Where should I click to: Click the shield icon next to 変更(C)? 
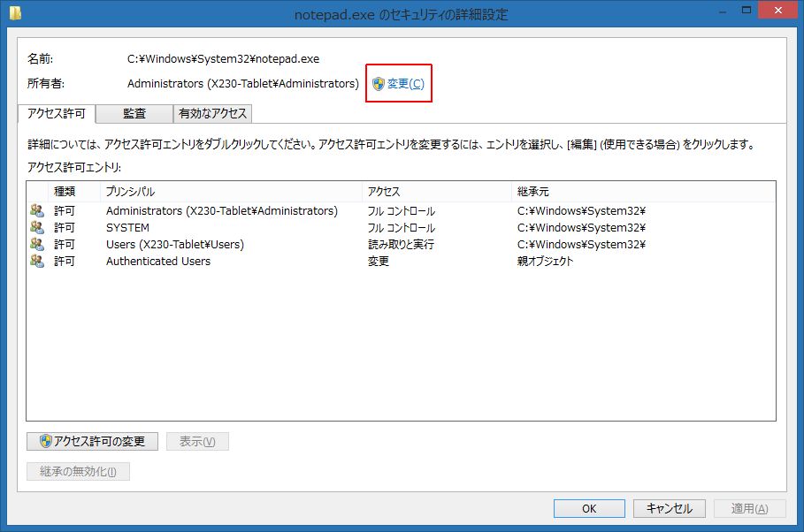379,84
